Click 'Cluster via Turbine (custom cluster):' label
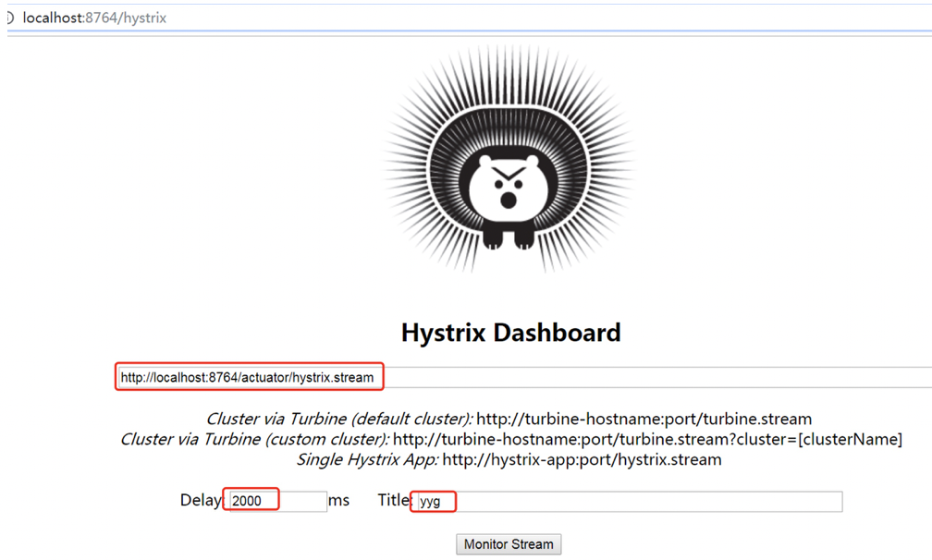Screen dimensions: 932x560 pos(255,439)
